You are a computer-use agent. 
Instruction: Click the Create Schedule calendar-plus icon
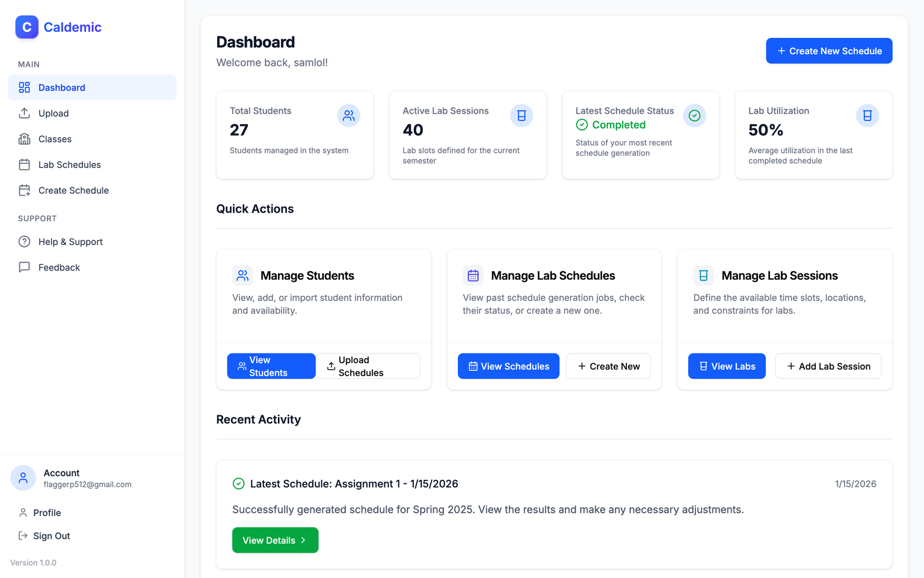(24, 190)
